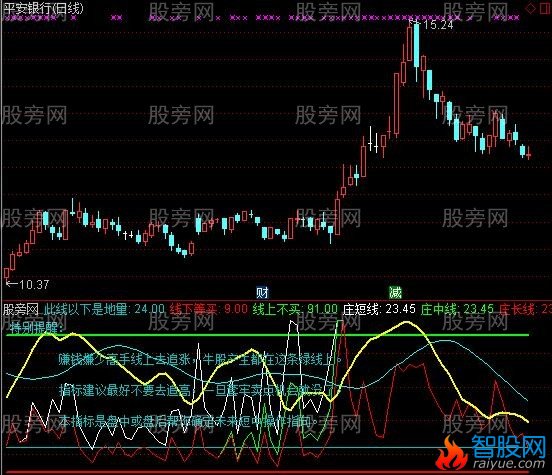Click the tall cyan candle below 15.24 peak
552x475 pixels.
(416, 45)
